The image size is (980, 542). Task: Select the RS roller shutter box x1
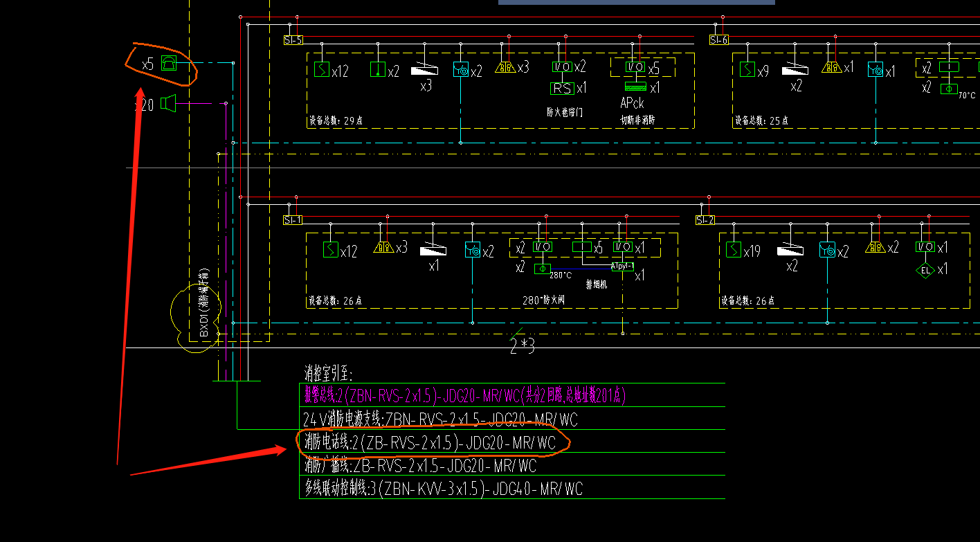click(x=562, y=88)
